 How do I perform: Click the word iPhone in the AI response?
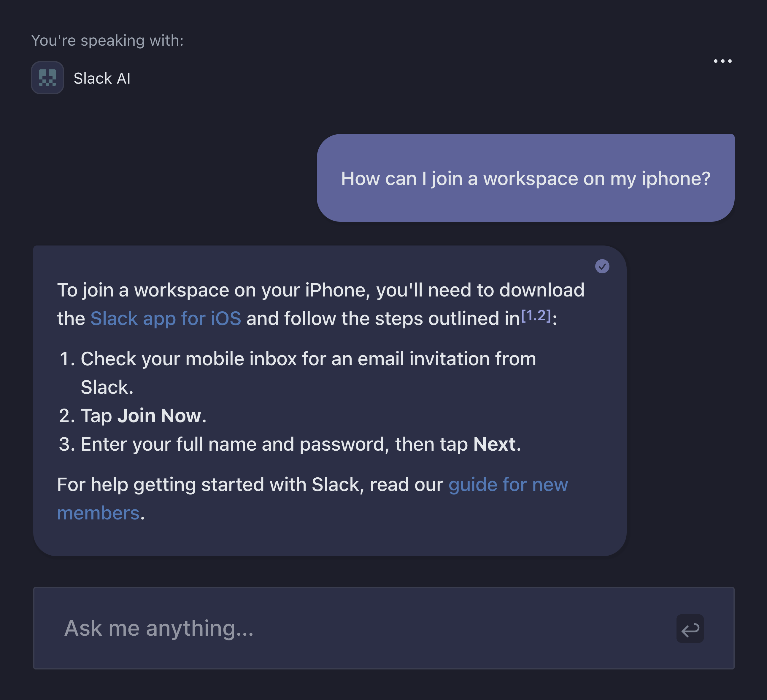pyautogui.click(x=335, y=290)
